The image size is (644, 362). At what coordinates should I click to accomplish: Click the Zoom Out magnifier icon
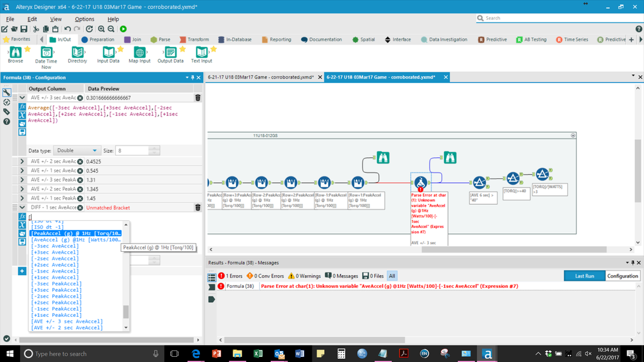pyautogui.click(x=111, y=29)
